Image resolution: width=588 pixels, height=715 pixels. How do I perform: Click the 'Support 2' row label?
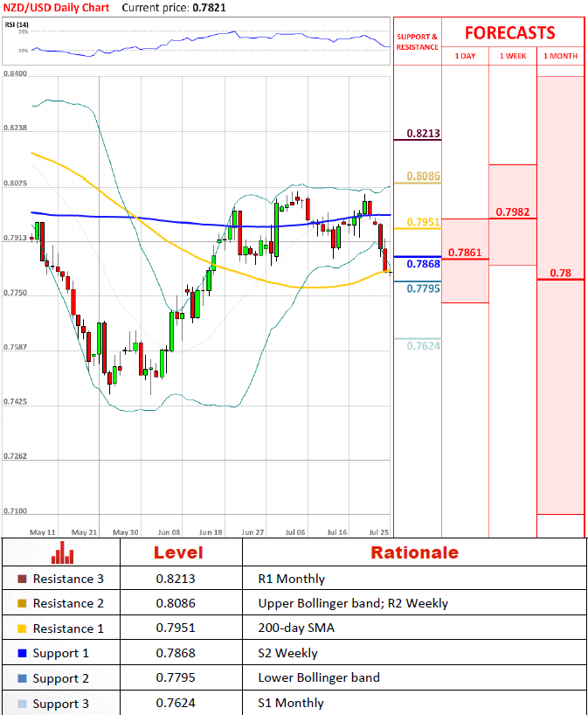(x=60, y=678)
